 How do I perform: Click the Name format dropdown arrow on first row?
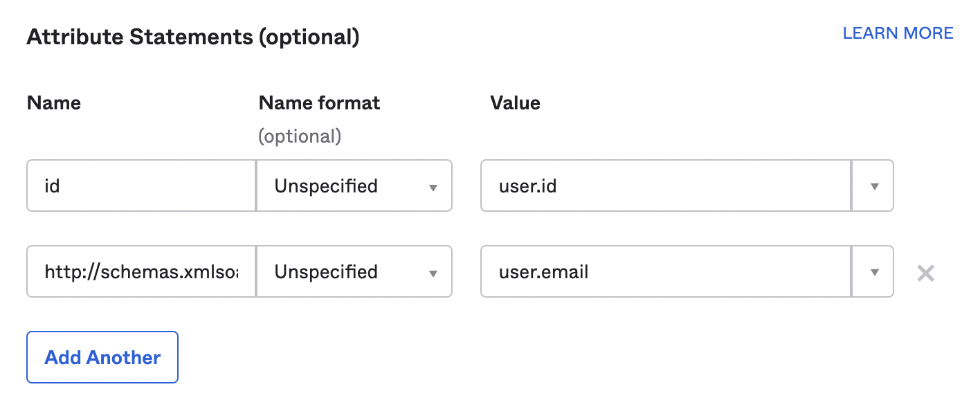[x=435, y=186]
